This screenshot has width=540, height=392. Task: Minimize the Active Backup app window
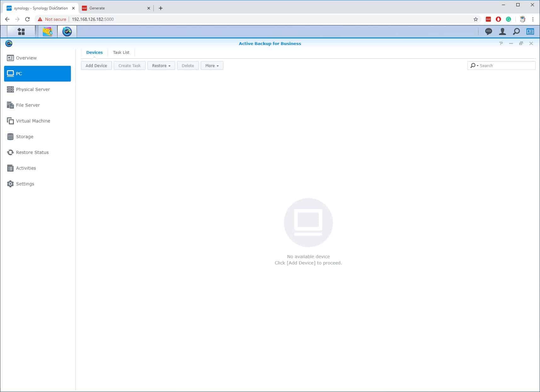[511, 43]
